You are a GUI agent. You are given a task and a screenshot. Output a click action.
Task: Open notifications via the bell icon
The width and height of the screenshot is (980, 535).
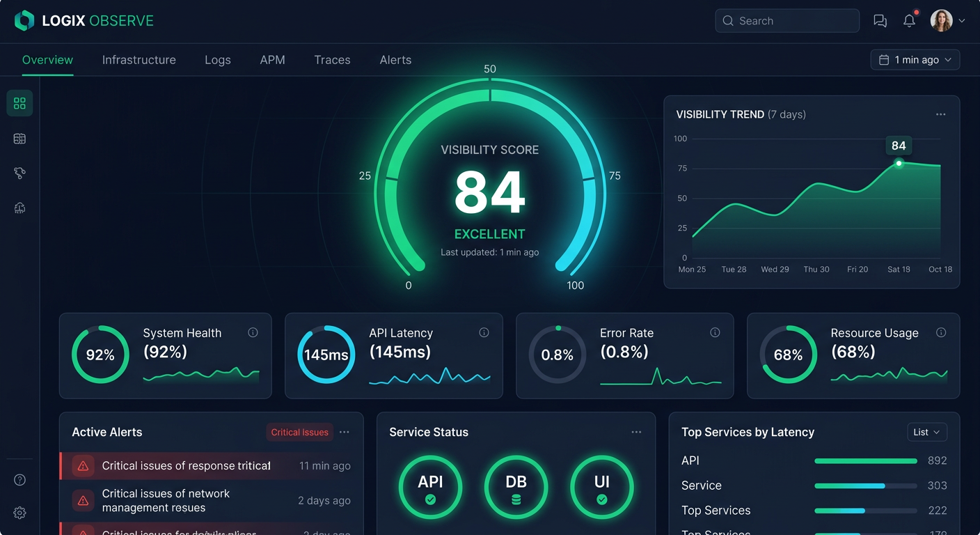(909, 21)
